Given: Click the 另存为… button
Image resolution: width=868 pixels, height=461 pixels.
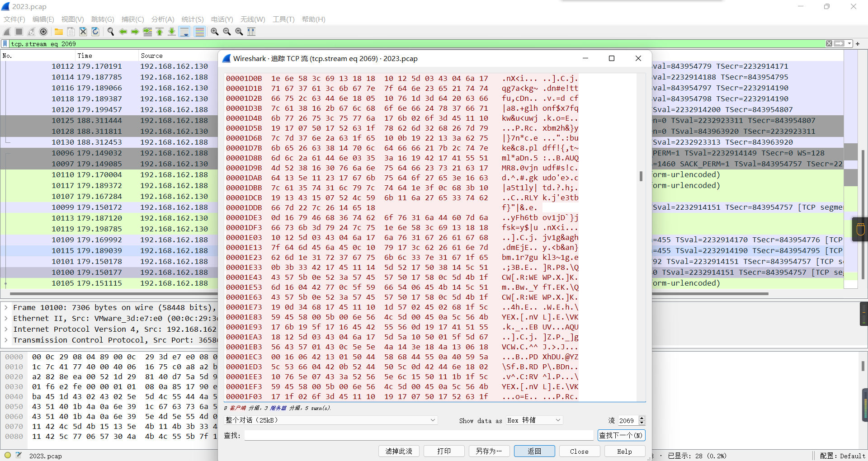Looking at the screenshot, I should 489,451.
